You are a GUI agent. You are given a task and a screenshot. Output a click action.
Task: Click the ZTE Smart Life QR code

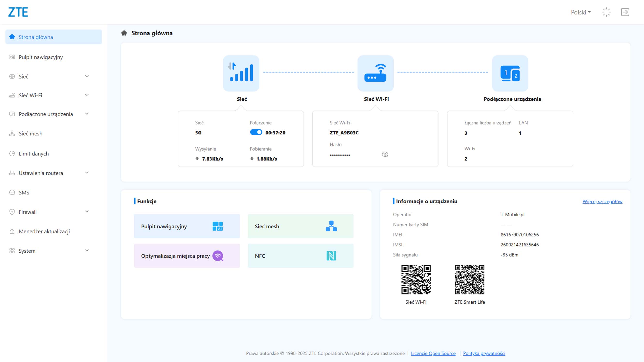point(469,279)
